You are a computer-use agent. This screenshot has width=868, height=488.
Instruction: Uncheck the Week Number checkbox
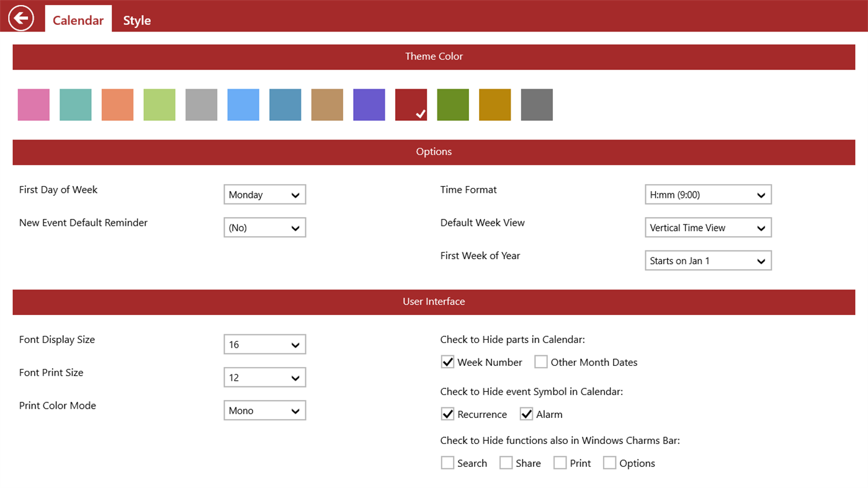447,362
